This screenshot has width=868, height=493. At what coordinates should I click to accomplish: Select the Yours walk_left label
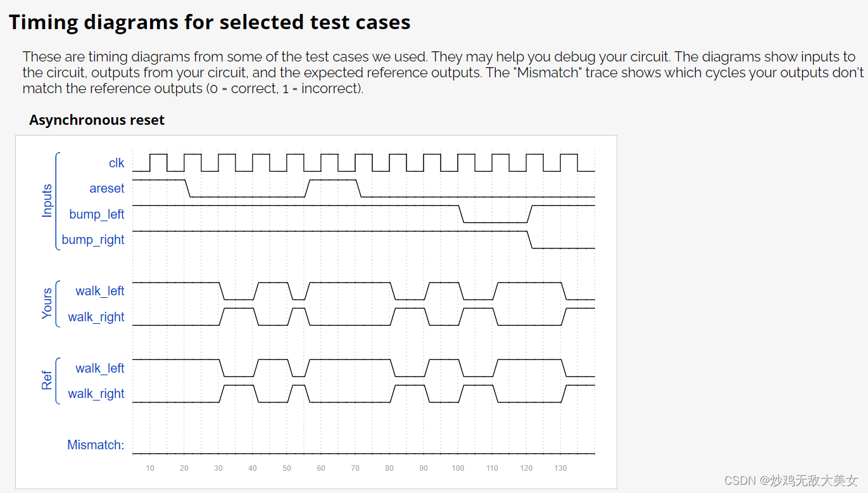point(100,291)
